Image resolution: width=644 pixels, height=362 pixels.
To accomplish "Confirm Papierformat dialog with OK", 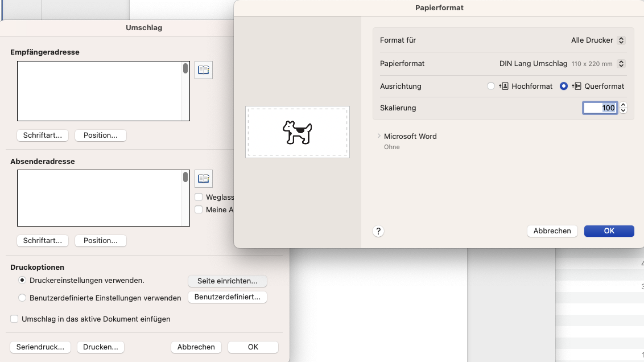I will pyautogui.click(x=609, y=231).
